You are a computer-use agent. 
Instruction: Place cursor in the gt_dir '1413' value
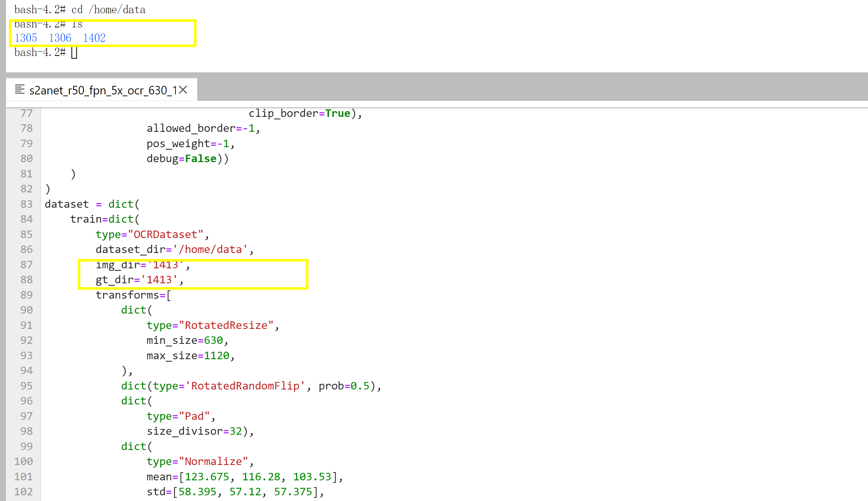coord(159,280)
